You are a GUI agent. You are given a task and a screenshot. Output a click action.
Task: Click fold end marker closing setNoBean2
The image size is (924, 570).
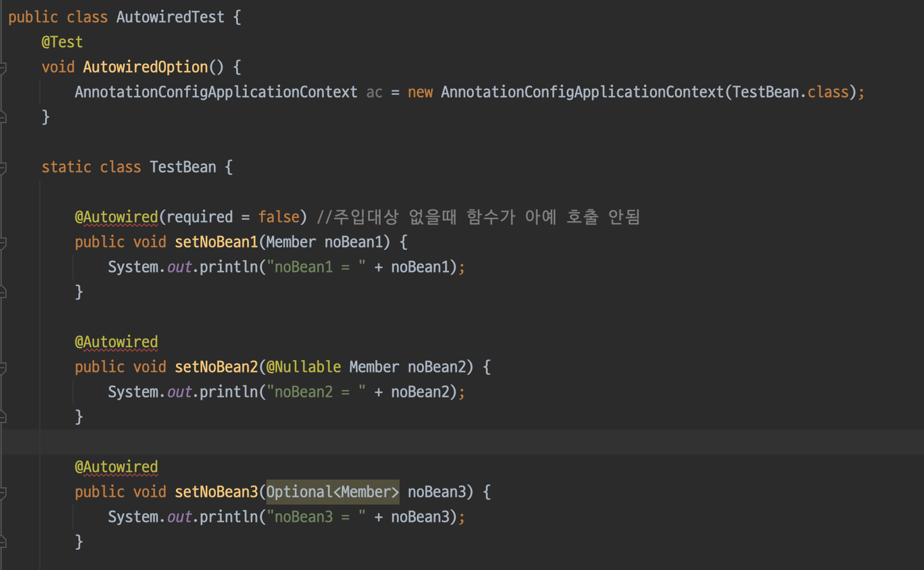coord(2,417)
